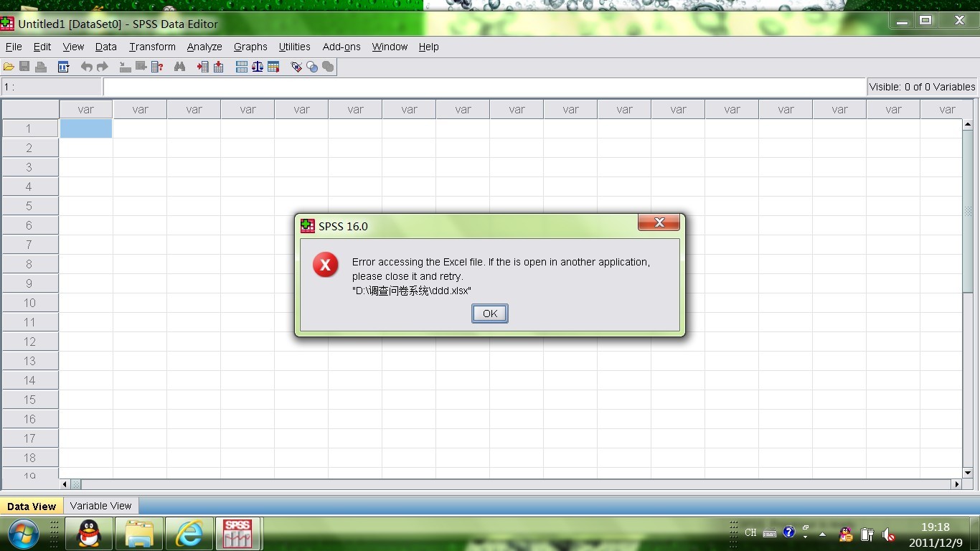Click the 'Error accessing the Excel file' message
This screenshot has width=980, height=551.
501,269
